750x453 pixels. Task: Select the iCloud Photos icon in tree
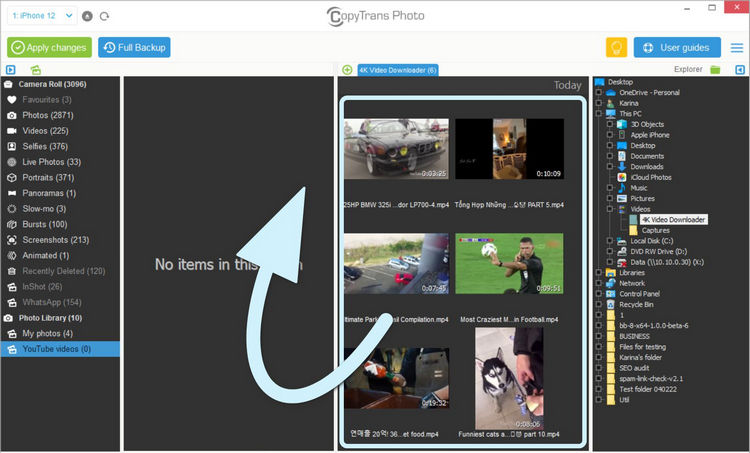coord(622,177)
